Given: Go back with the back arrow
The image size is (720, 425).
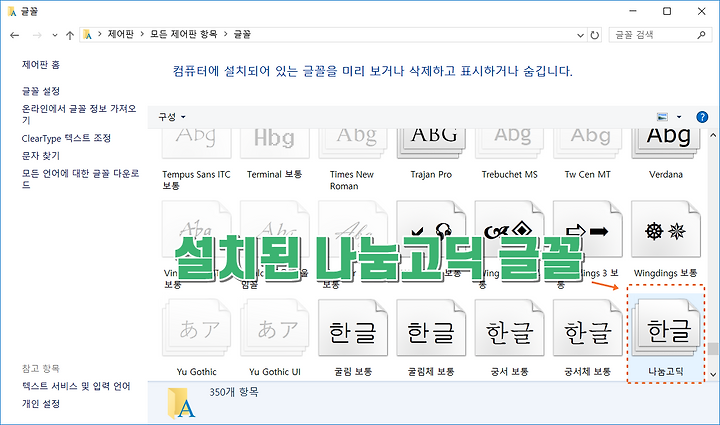Looking at the screenshot, I should pyautogui.click(x=15, y=35).
